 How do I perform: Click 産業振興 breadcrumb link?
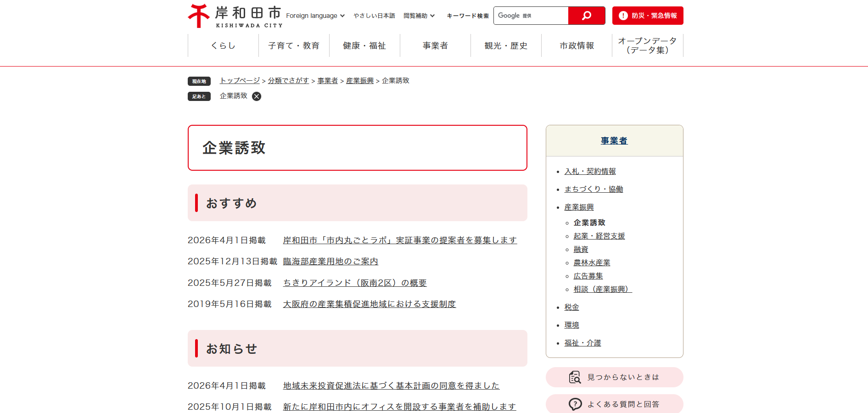[360, 80]
